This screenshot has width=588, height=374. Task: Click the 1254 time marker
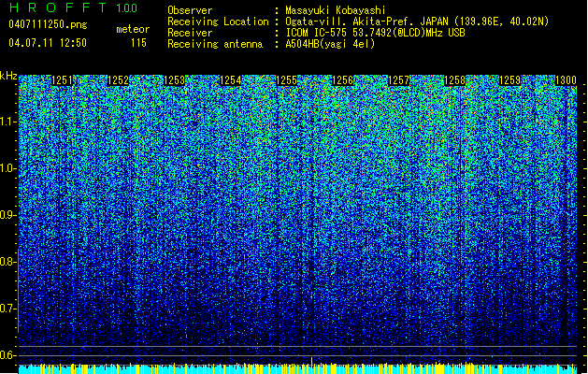click(230, 80)
